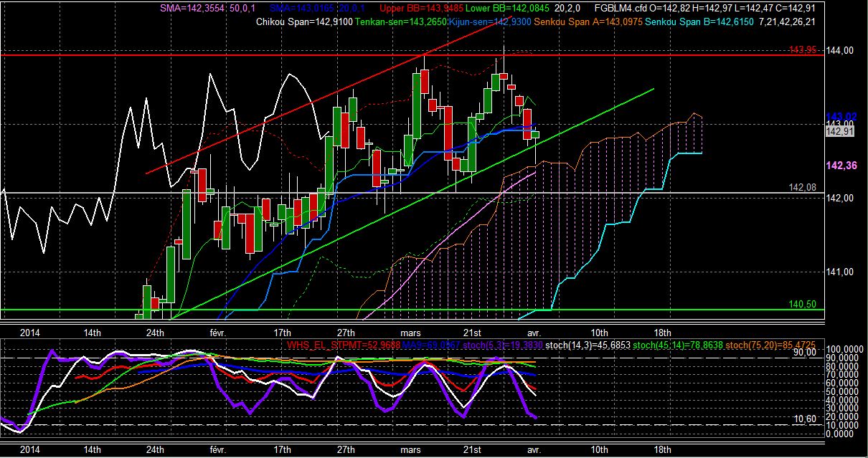Click the green 140,50 support level label
This screenshot has height=458, width=868.
802,304
